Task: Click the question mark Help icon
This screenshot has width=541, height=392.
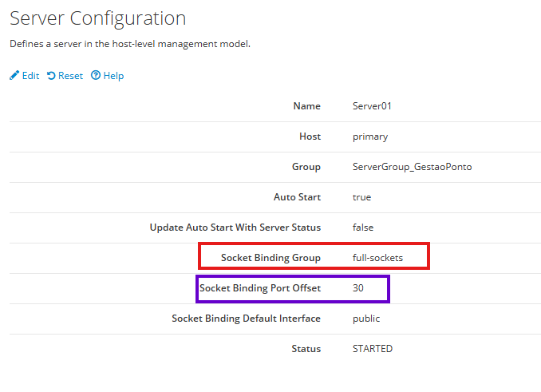Action: click(x=96, y=76)
